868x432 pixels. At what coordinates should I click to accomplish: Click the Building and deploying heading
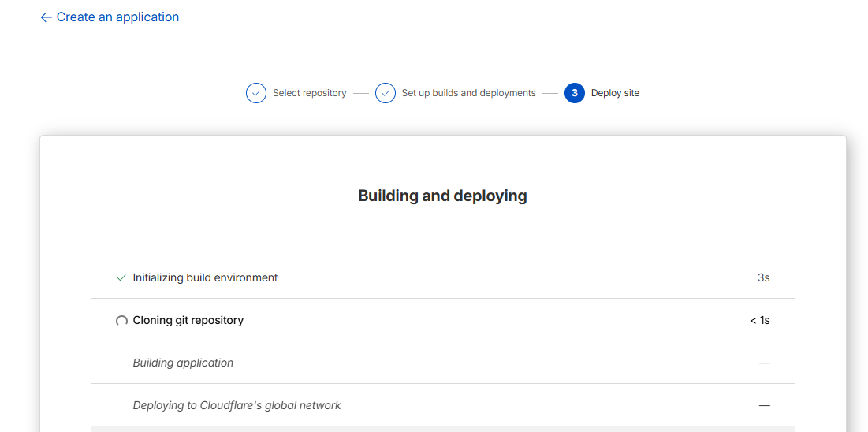pos(442,196)
